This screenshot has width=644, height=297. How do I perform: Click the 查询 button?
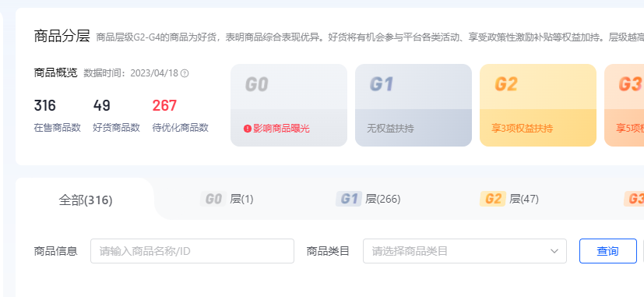608,251
